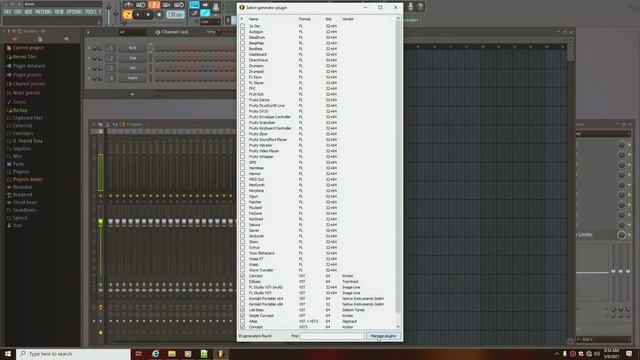The height and width of the screenshot is (360, 640).
Task: Click the question mark help icon
Action: click(x=420, y=6)
